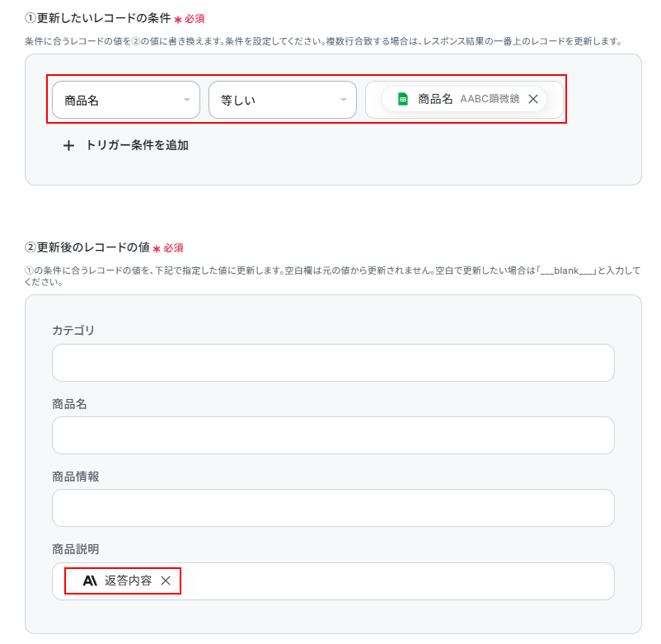Click the カテゴリ field label

(x=73, y=330)
